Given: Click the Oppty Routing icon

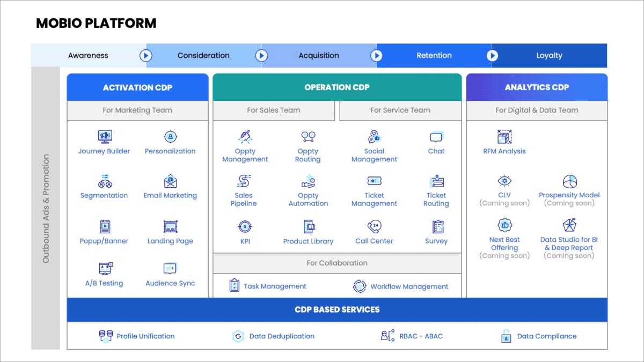Looking at the screenshot, I should 308,137.
